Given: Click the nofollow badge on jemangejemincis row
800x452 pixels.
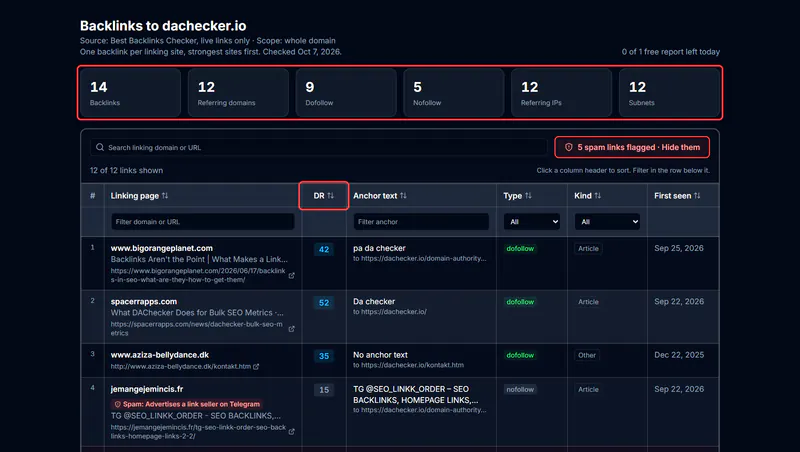Looking at the screenshot, I should click(x=520, y=389).
